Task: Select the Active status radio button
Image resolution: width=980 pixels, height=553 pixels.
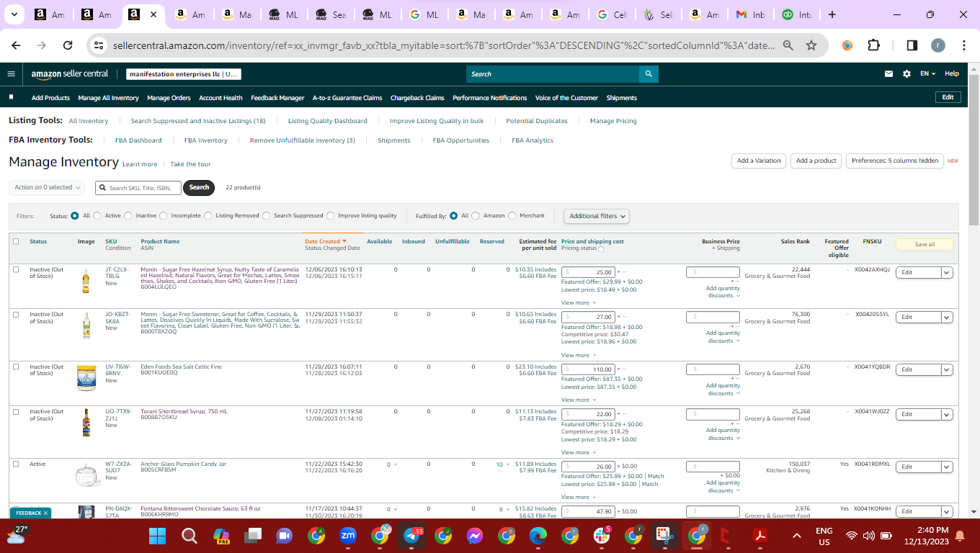Action: 98,215
